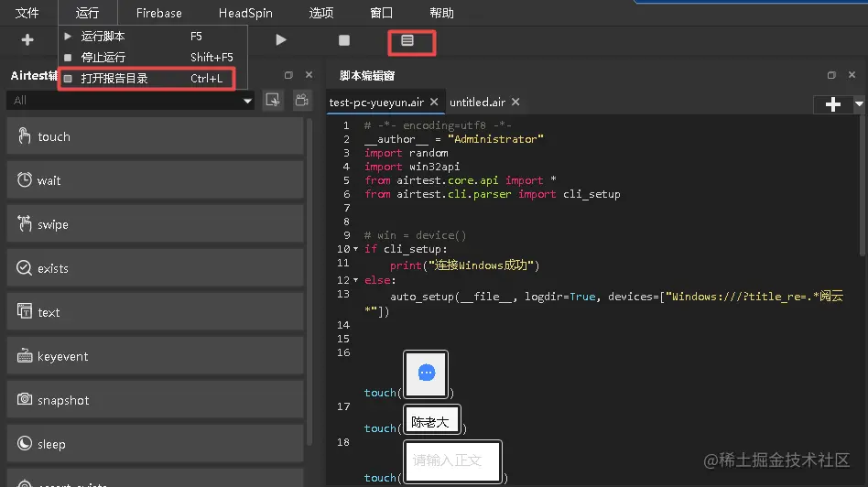Viewport: 868px width, 487px height.
Task: Click the auto-record icon beside All filter
Action: point(272,100)
